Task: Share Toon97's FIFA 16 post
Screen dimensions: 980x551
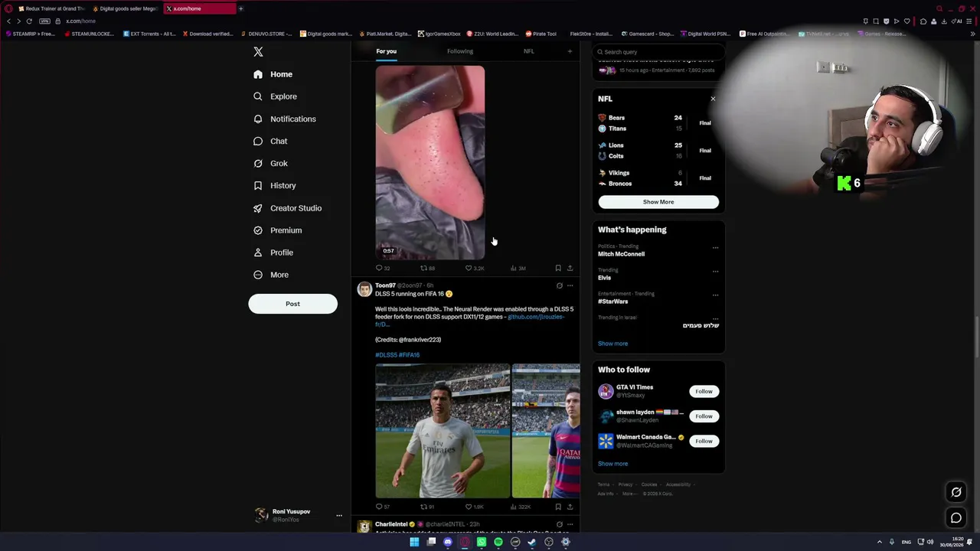Action: point(570,507)
